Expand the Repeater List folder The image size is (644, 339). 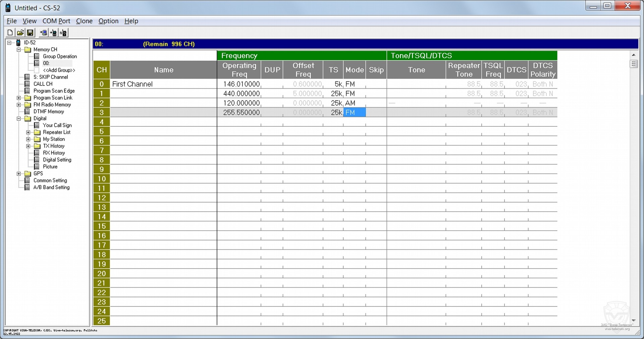(28, 132)
